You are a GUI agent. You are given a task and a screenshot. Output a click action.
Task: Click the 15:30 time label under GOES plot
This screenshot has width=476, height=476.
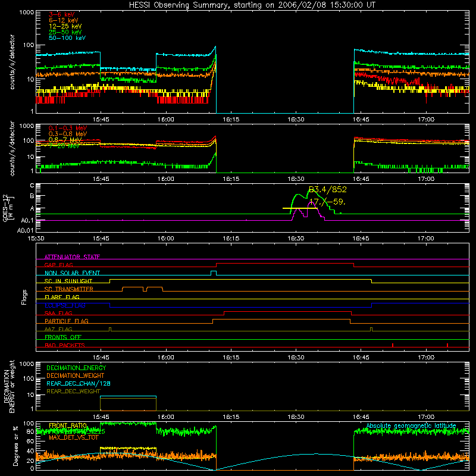click(x=36, y=239)
